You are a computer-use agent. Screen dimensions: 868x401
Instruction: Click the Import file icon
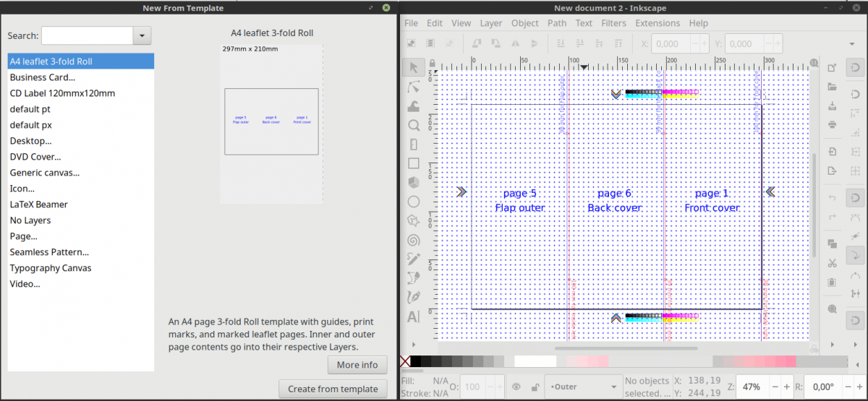(832, 152)
